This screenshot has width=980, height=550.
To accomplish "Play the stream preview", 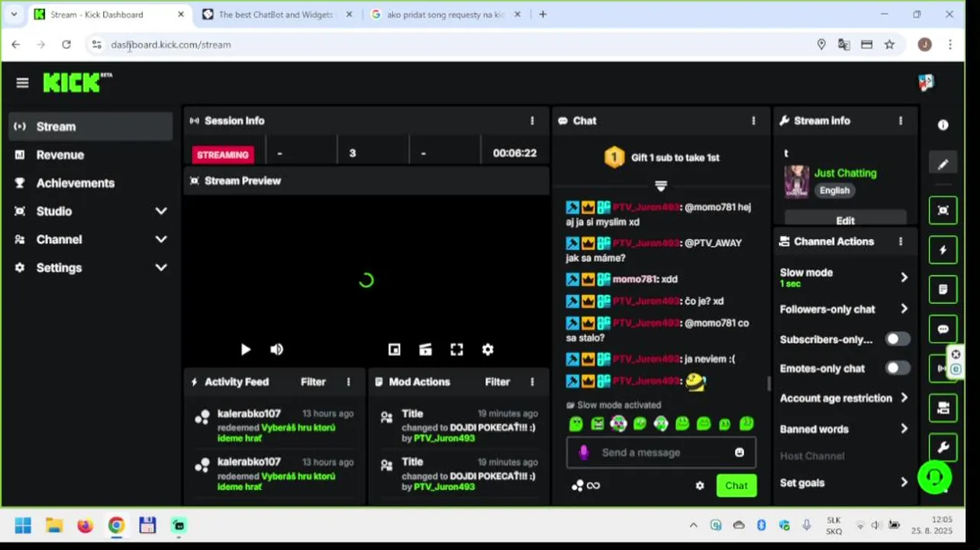I will point(246,349).
